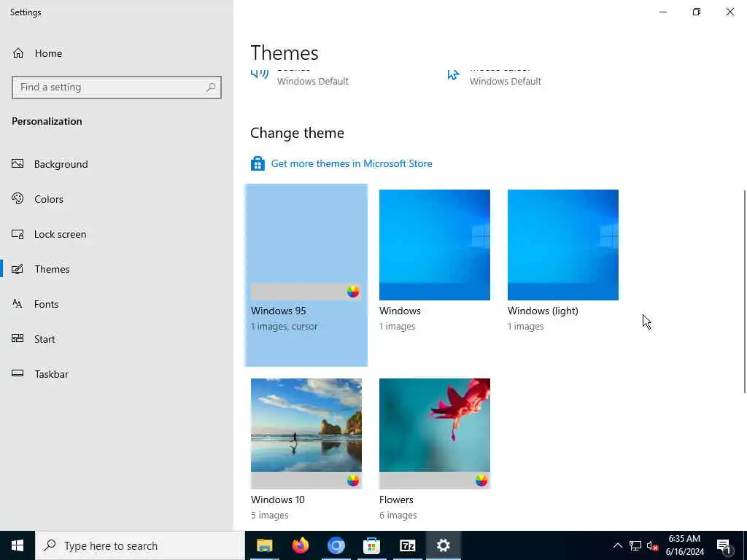Click the Windows 10 theme color wheel
The image size is (747, 560).
point(352,481)
